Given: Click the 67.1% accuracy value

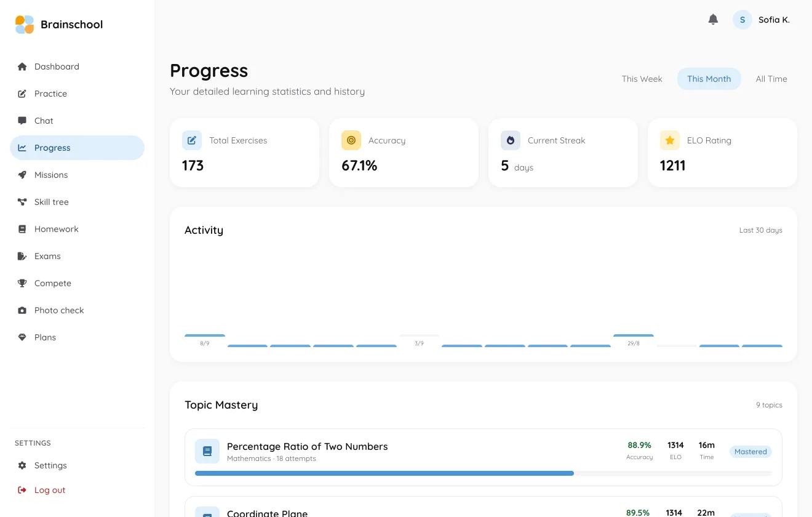Looking at the screenshot, I should tap(359, 166).
